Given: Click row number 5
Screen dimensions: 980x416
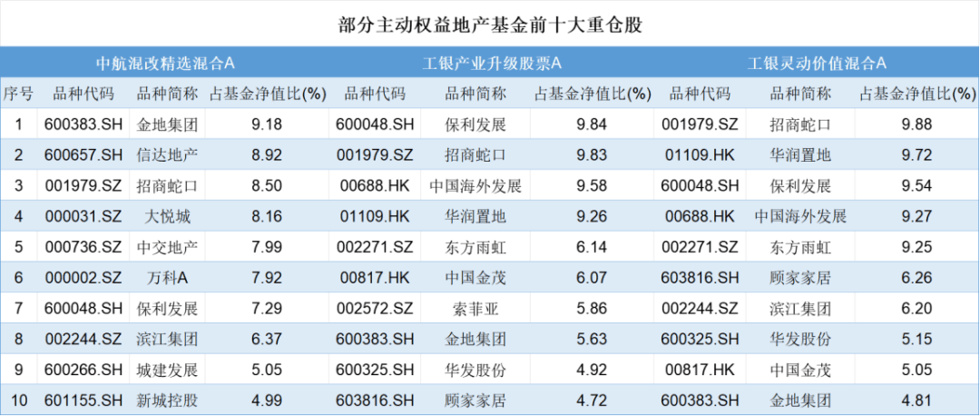Looking at the screenshot, I should coord(18,248).
